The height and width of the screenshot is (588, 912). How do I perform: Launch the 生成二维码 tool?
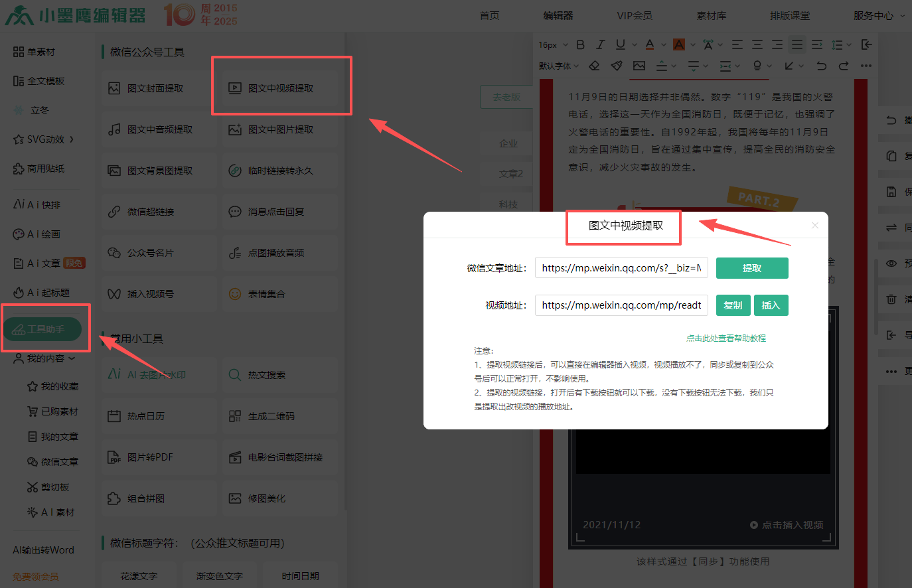click(271, 416)
